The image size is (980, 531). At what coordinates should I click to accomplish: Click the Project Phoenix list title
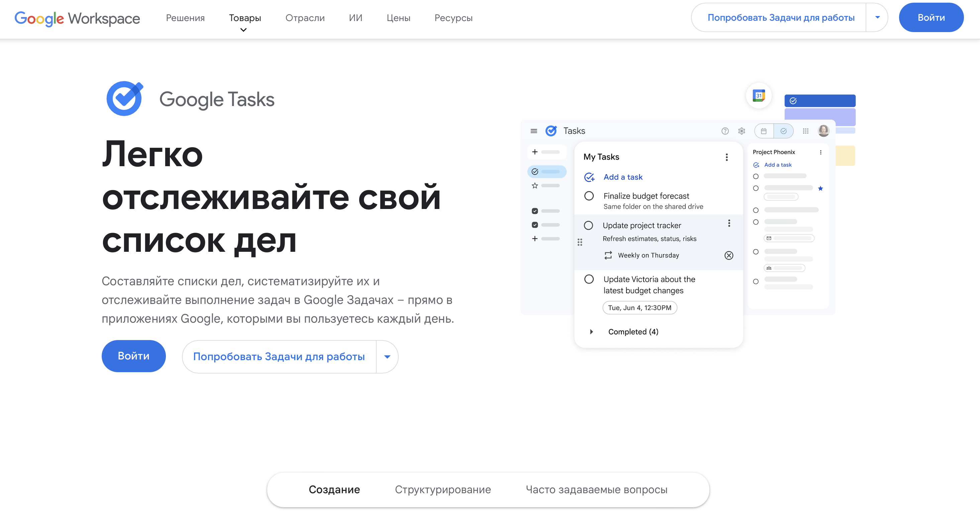(774, 152)
